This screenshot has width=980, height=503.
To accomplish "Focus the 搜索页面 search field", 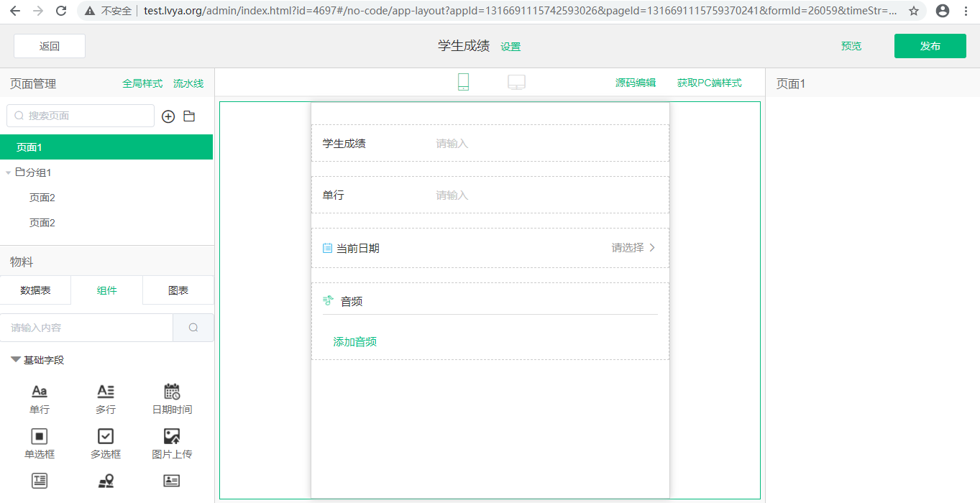I will coord(81,116).
